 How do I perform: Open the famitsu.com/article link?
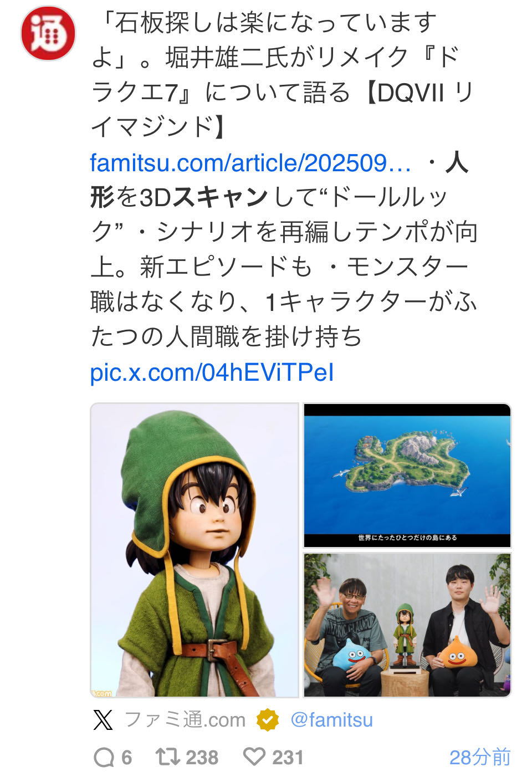(x=250, y=163)
